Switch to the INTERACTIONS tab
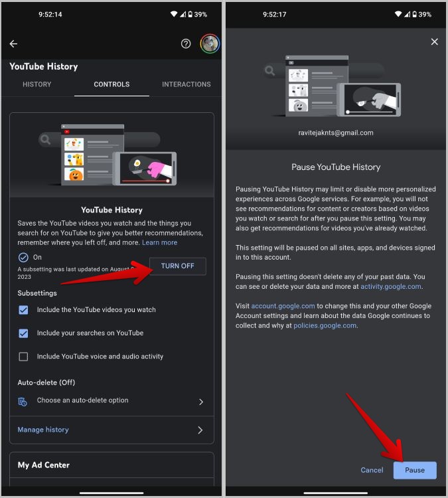448x498 pixels. (187, 84)
